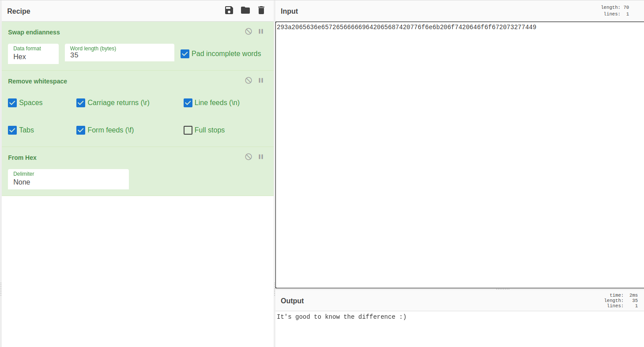Open the From Hex Delimiter dropdown
Screen dimensions: 644x347
point(68,182)
